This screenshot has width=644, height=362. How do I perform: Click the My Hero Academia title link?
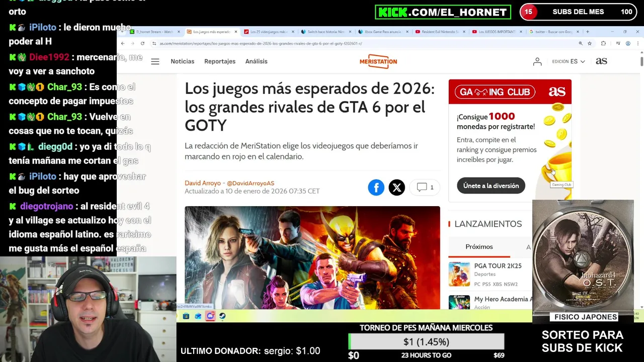tap(503, 299)
